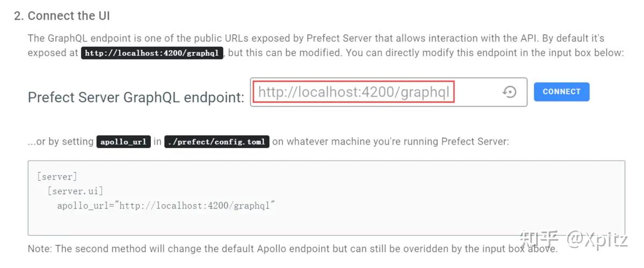
Task: Select the apollo_url inline code badge
Action: pos(123,142)
